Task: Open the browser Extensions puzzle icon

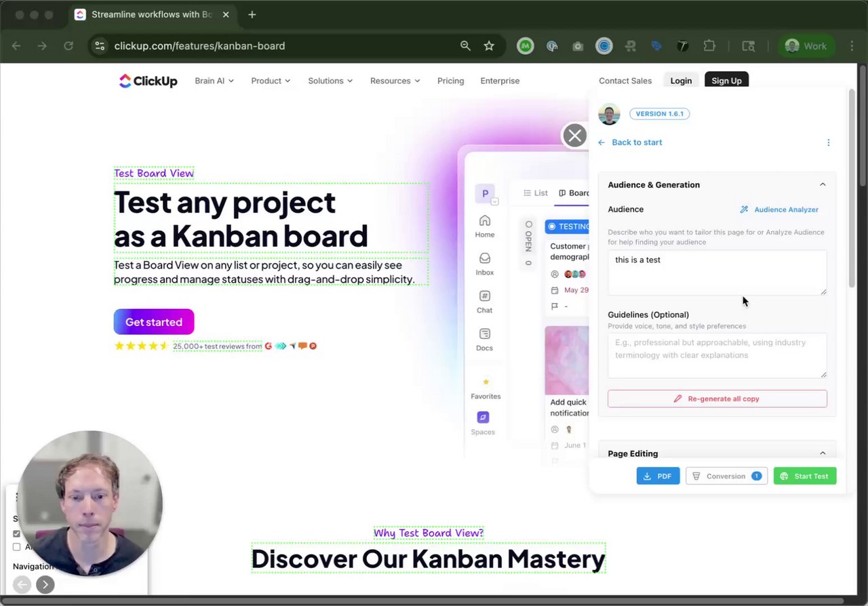Action: (x=709, y=46)
